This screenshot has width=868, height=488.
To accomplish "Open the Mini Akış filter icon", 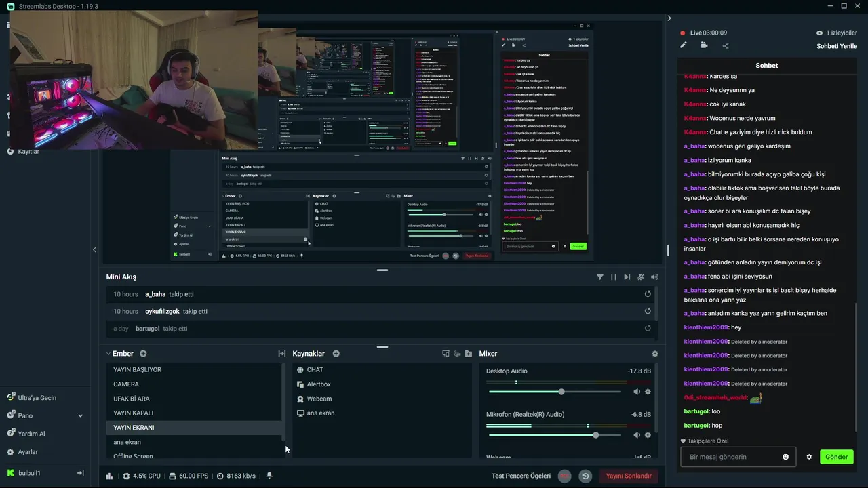I will pyautogui.click(x=600, y=277).
